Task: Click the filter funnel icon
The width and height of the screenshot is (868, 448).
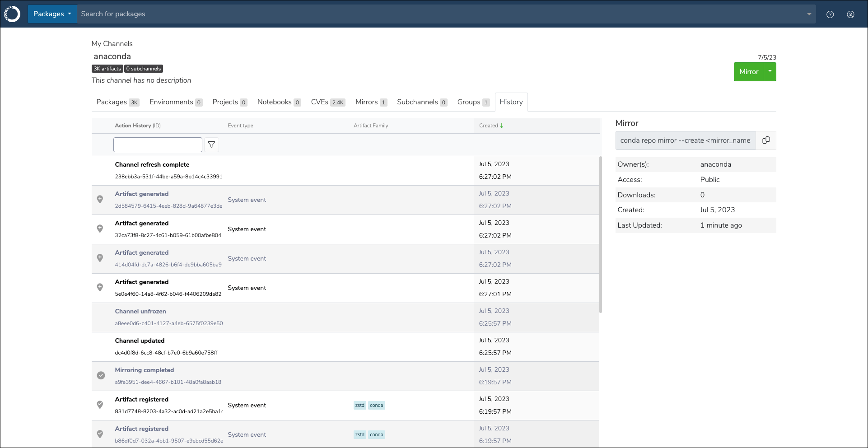Action: [x=211, y=145]
